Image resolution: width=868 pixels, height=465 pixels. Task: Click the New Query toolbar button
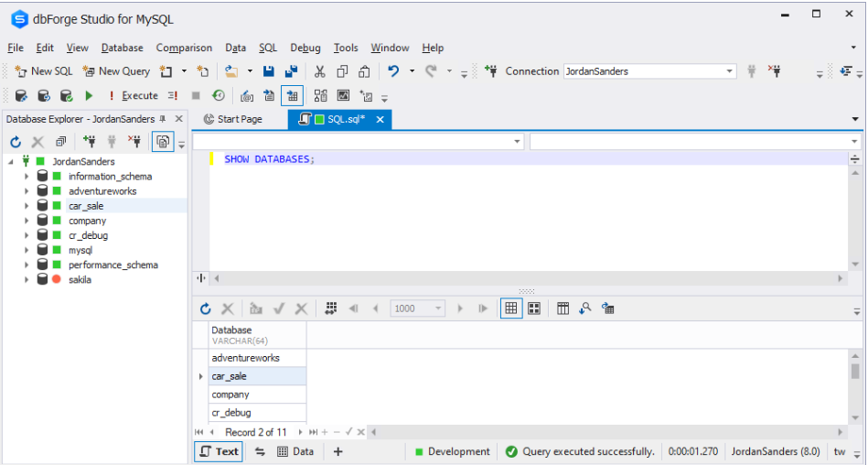(x=116, y=71)
